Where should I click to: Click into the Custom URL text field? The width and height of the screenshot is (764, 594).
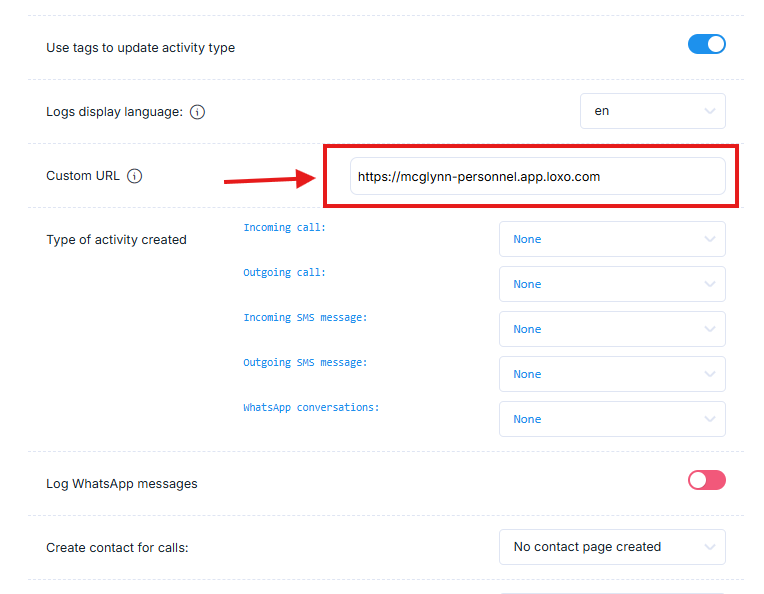(537, 176)
